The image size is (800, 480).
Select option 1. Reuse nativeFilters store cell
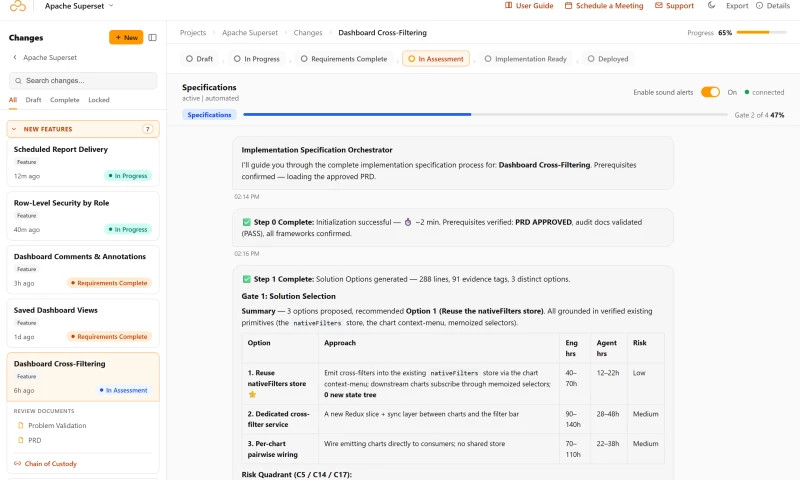(280, 384)
